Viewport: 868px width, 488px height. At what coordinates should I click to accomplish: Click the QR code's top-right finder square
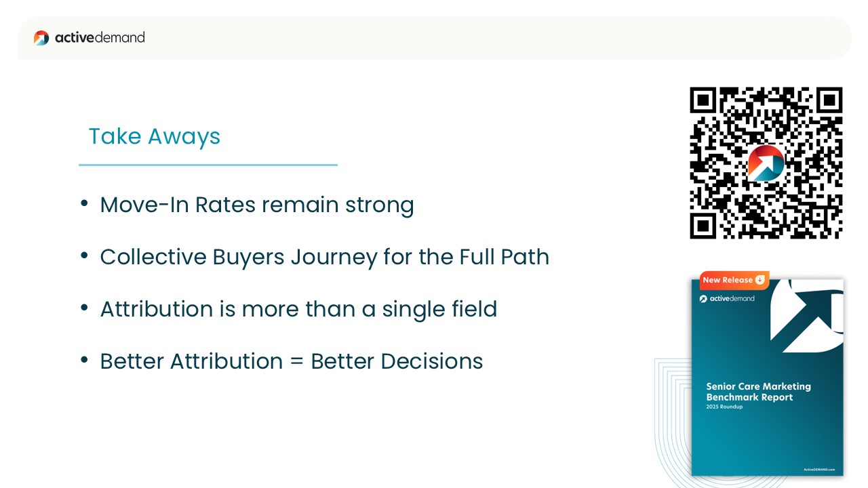[x=829, y=101]
